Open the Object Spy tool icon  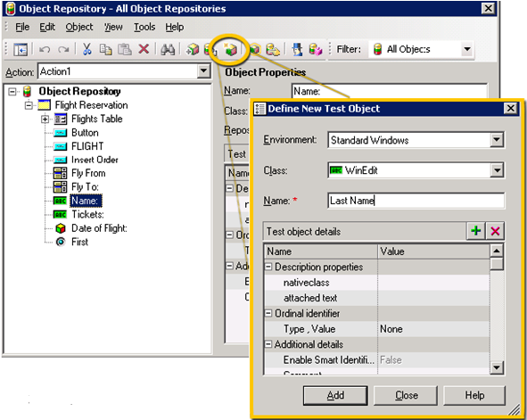[x=297, y=50]
